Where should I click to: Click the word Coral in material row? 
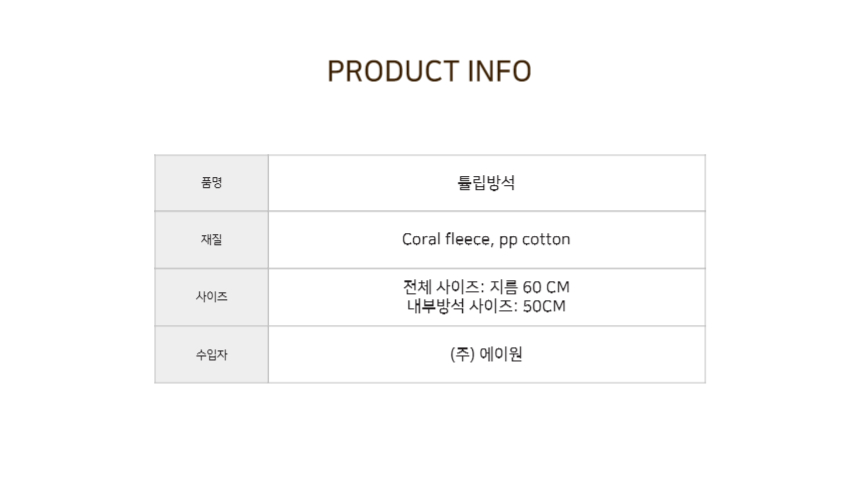[x=421, y=239]
